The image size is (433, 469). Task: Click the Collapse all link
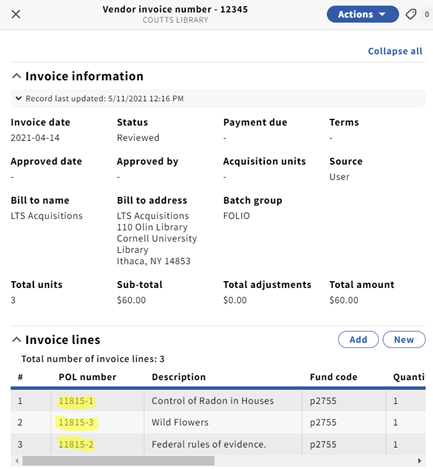395,51
